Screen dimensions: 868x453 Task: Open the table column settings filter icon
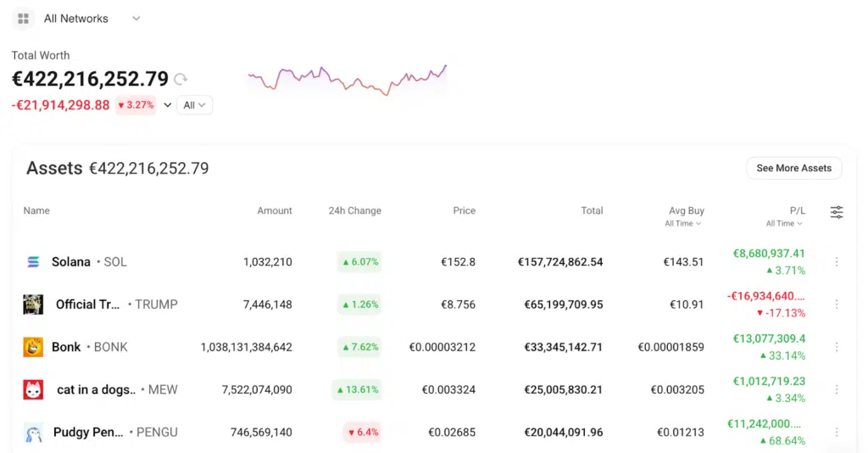837,212
